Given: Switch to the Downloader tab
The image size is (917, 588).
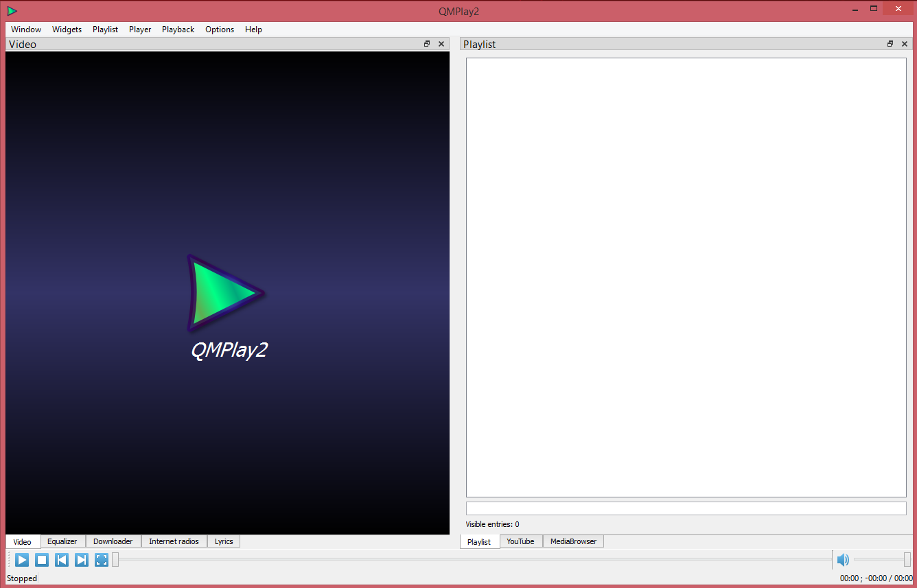Looking at the screenshot, I should (x=113, y=541).
